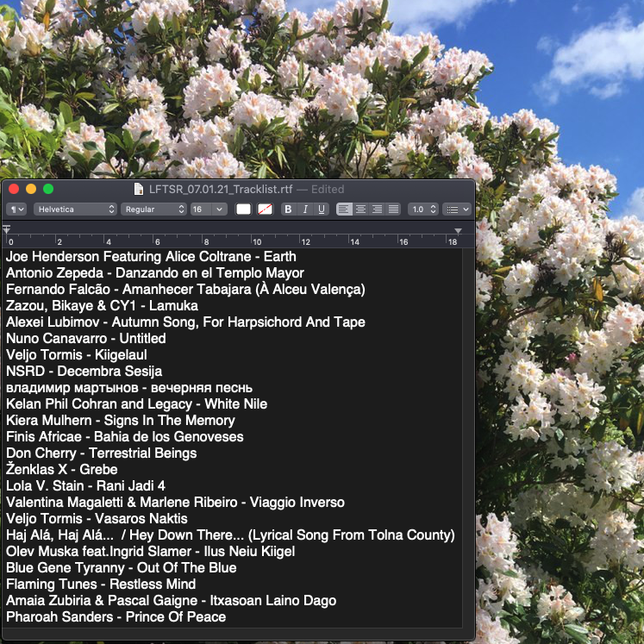Click the Cyrillic line 'владимир мартынов - вечерняя песнь'

129,388
